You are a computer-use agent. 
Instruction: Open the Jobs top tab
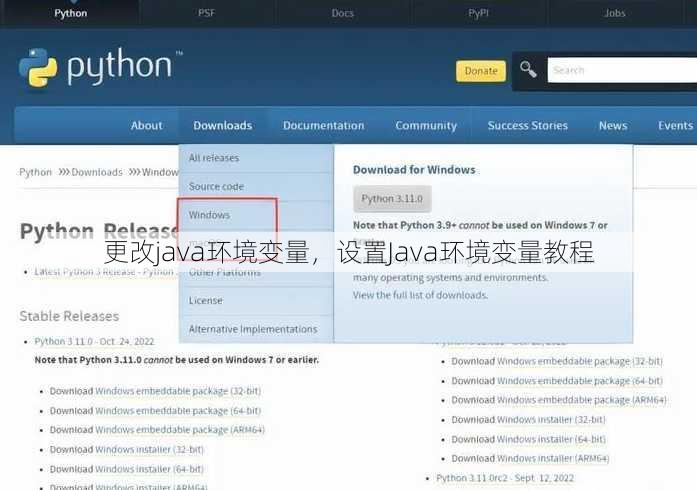click(615, 13)
